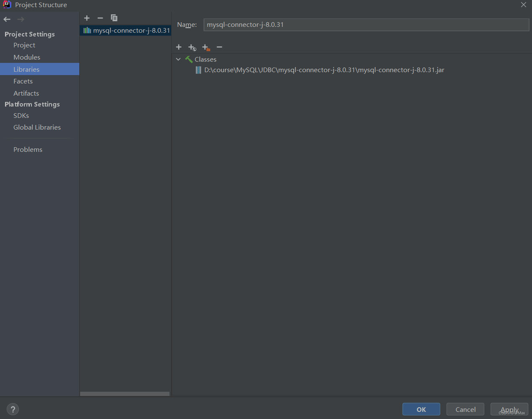Image resolution: width=532 pixels, height=419 pixels.
Task: Add library root with plus icon
Action: (x=179, y=47)
